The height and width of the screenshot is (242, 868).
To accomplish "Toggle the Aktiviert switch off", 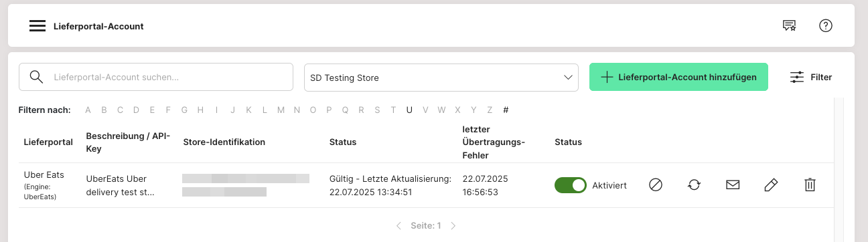I will click(571, 185).
